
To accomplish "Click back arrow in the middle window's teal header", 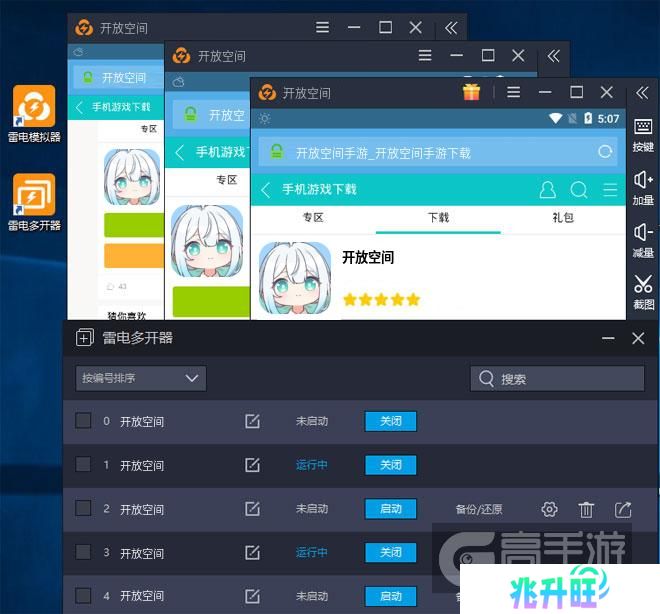I will [x=179, y=152].
